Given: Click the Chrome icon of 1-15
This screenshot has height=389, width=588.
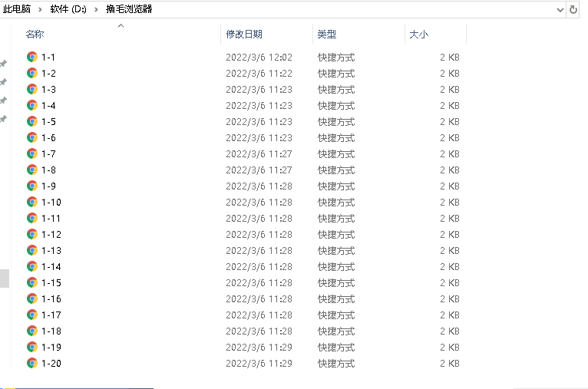Looking at the screenshot, I should click(x=31, y=282).
